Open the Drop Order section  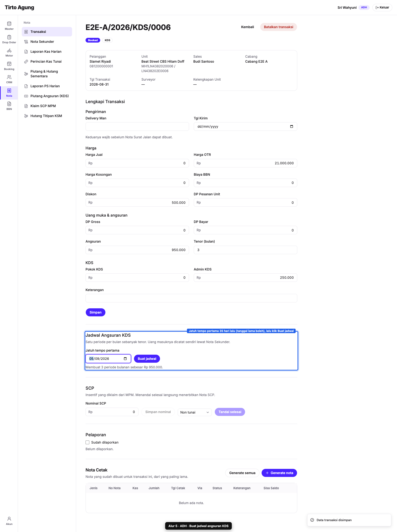(9, 39)
